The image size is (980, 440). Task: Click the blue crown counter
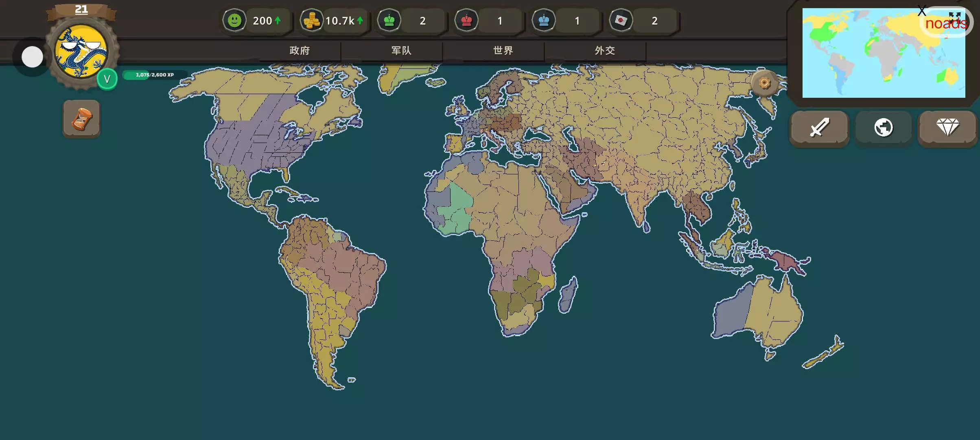544,20
